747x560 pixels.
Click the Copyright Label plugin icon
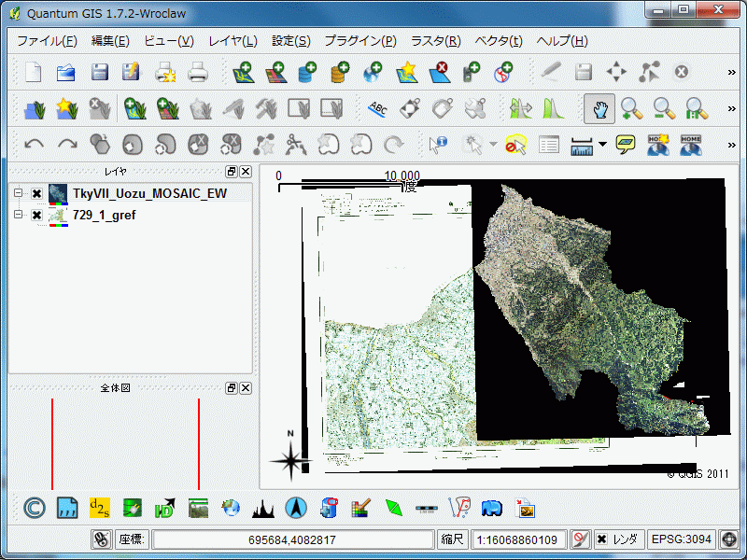point(34,509)
